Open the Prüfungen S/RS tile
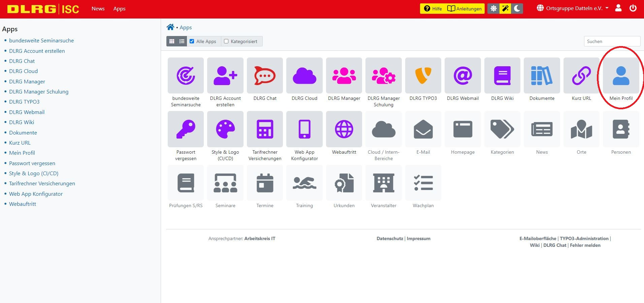This screenshot has width=644, height=303. click(186, 183)
